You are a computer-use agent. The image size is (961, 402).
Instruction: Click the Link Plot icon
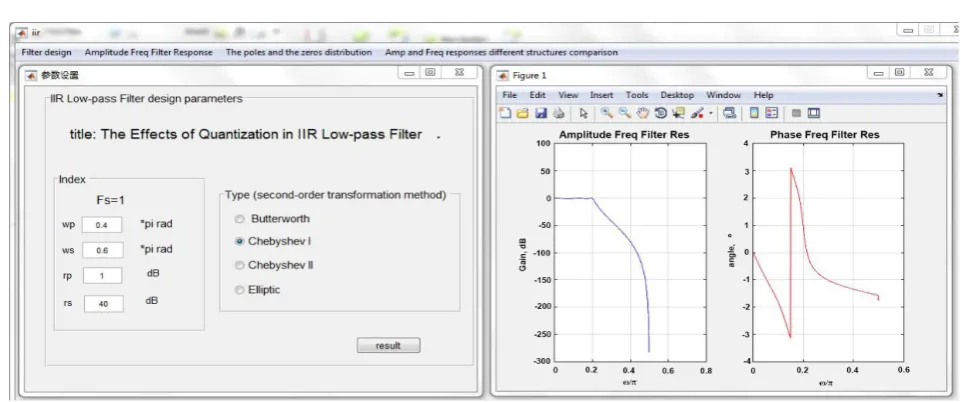pos(729,113)
